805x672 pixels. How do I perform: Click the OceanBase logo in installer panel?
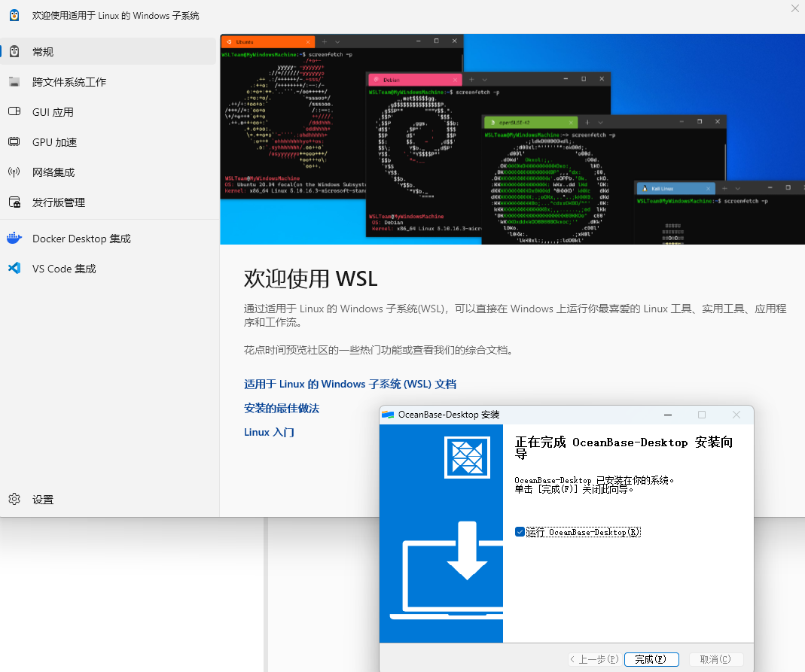(467, 457)
